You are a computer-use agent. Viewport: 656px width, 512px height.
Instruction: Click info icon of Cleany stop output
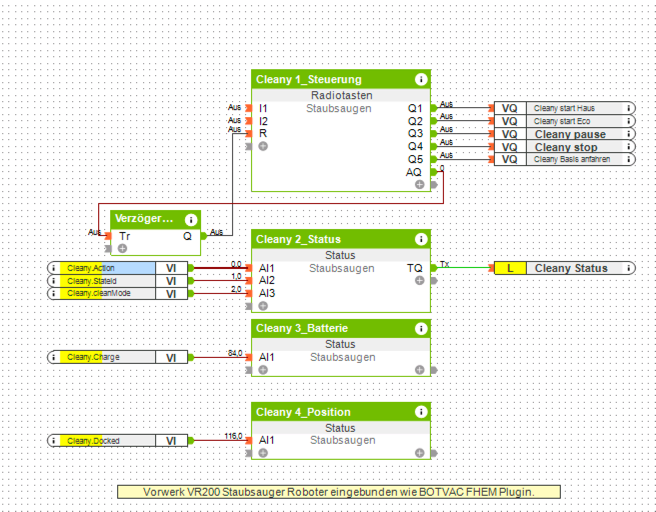tap(628, 146)
